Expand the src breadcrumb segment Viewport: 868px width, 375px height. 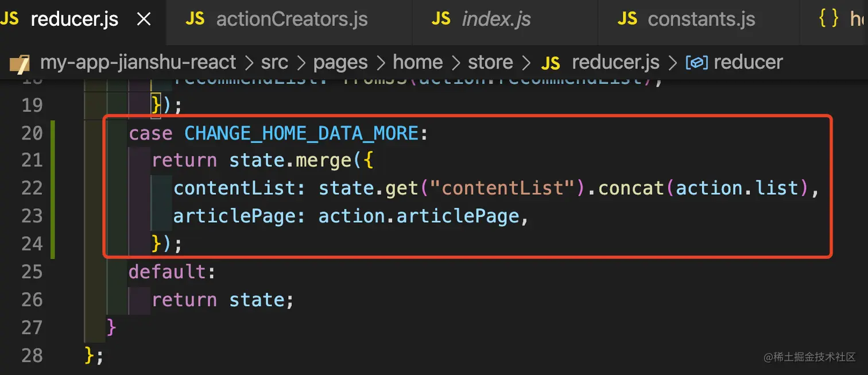click(274, 62)
